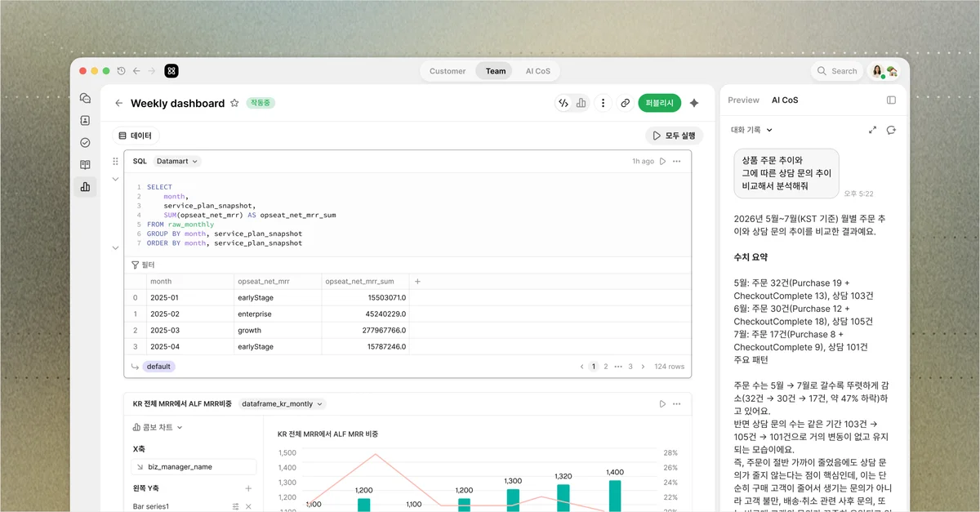
Task: Click the 모두 실행 run all button
Action: [675, 136]
